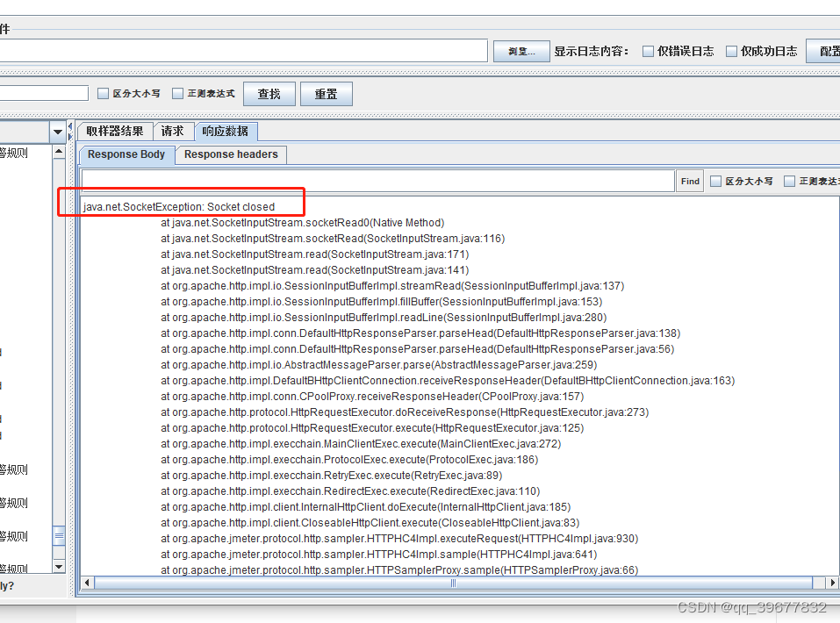Click the SessionInputBufferImpl.fillBuffer stack line

[382, 302]
